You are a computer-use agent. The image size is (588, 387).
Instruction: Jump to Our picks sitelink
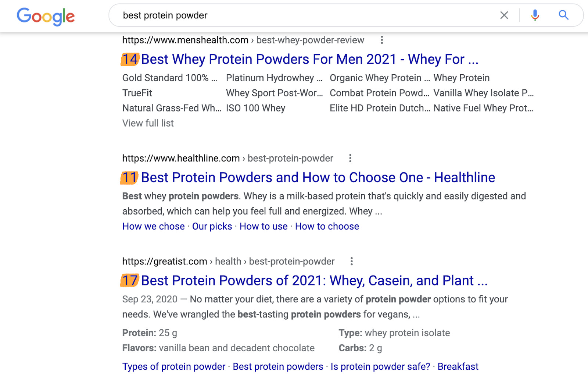212,226
